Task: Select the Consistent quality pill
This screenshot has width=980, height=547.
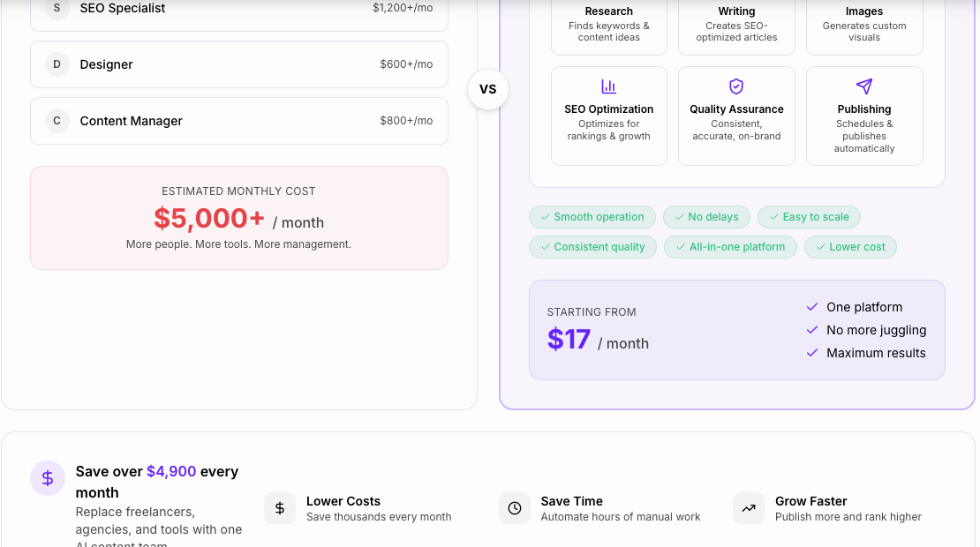Action: click(x=593, y=247)
